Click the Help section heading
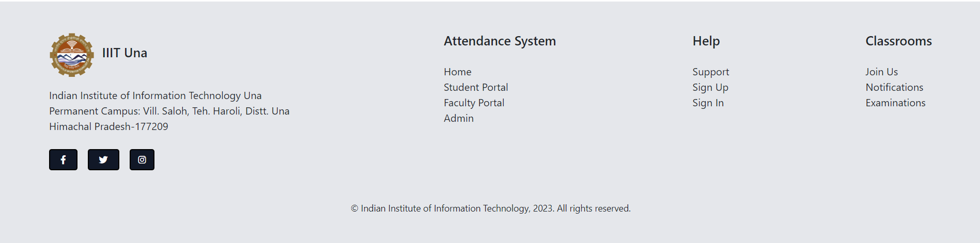The height and width of the screenshot is (243, 980). [x=706, y=41]
